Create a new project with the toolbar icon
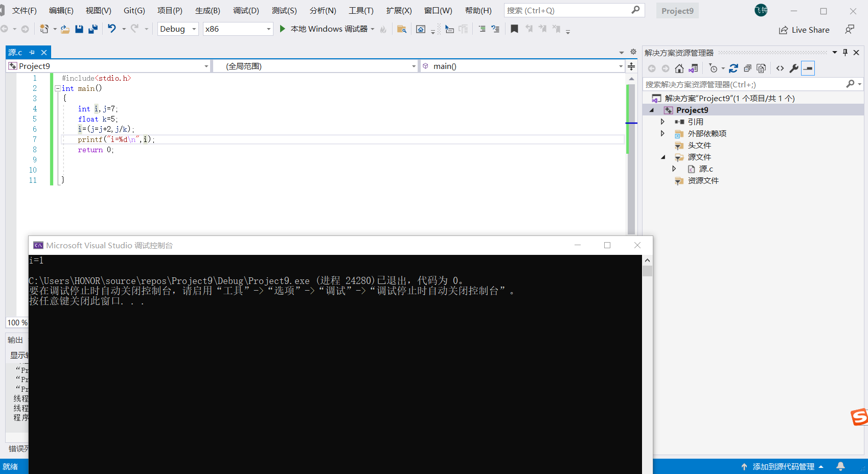Image resolution: width=868 pixels, height=474 pixels. 44,29
